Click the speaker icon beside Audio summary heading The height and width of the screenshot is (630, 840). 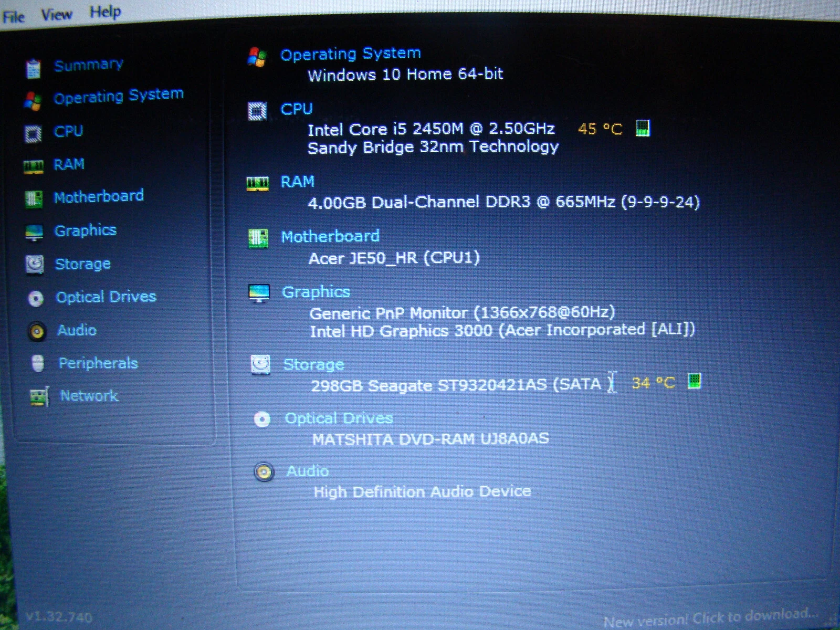(264, 472)
